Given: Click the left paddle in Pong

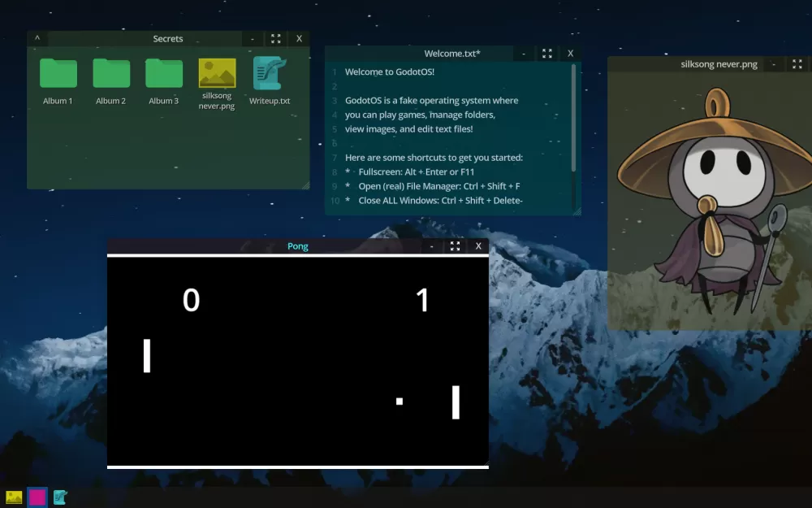Looking at the screenshot, I should [x=147, y=356].
